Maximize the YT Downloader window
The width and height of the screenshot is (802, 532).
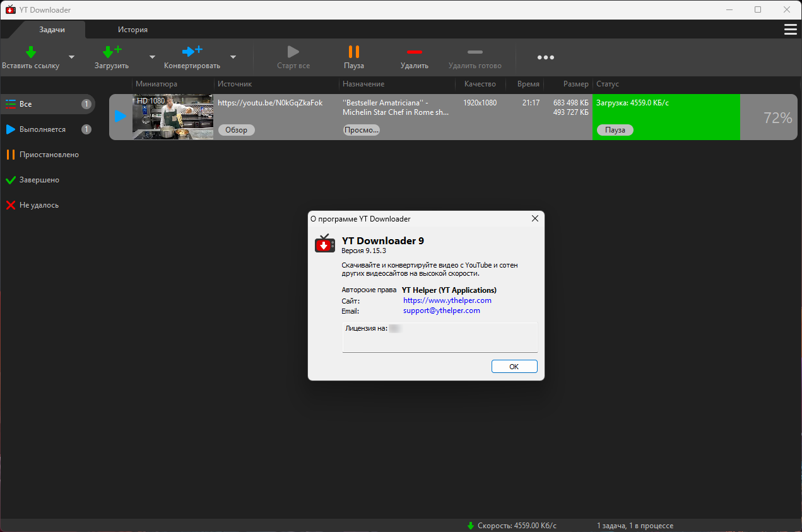click(x=758, y=9)
